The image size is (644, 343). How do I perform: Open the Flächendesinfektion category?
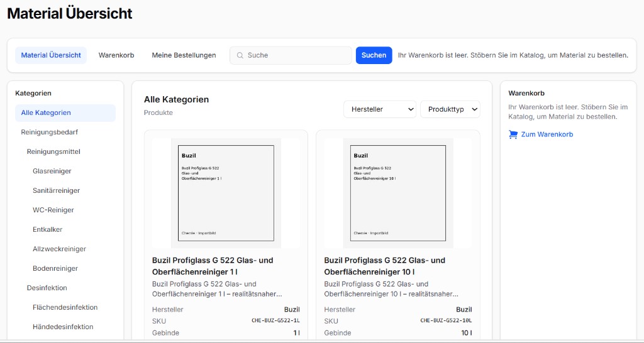pyautogui.click(x=65, y=308)
